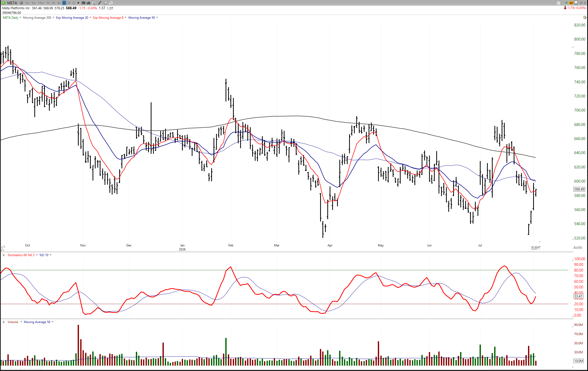The image size is (588, 371).
Task: Open the news/notes icon beside the META symbol
Action: [21, 3]
